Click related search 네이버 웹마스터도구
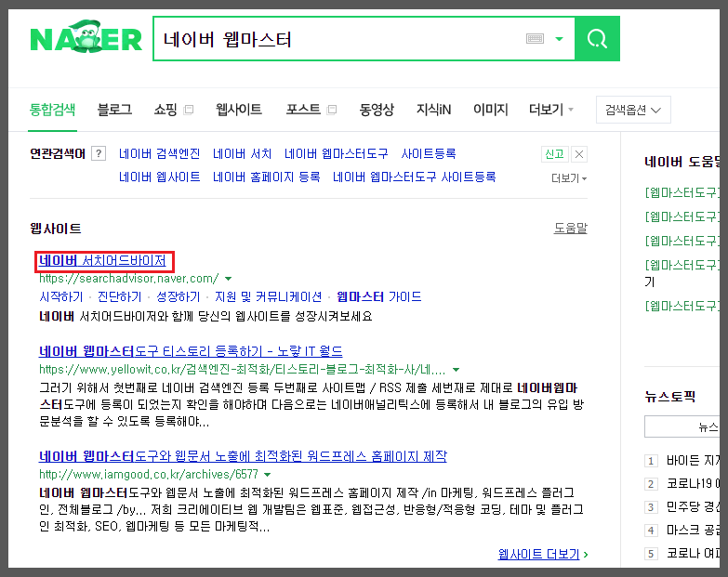728x577 pixels. [337, 153]
